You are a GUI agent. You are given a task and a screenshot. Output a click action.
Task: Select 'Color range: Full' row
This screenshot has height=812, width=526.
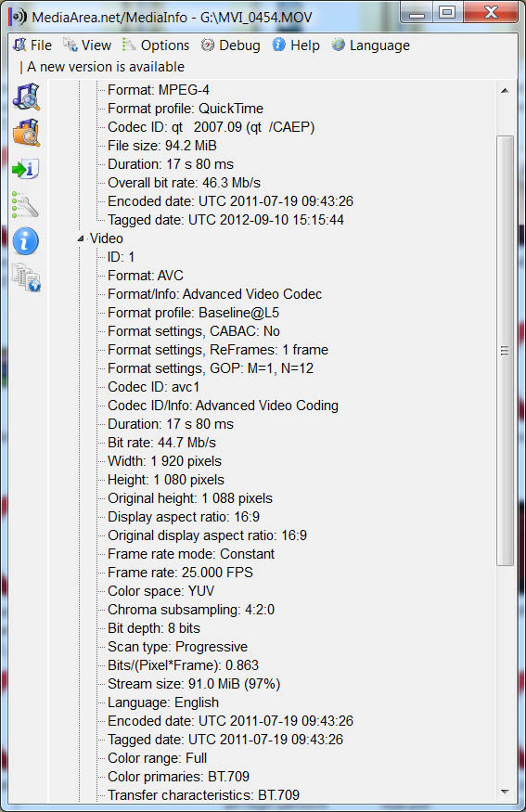point(158,759)
